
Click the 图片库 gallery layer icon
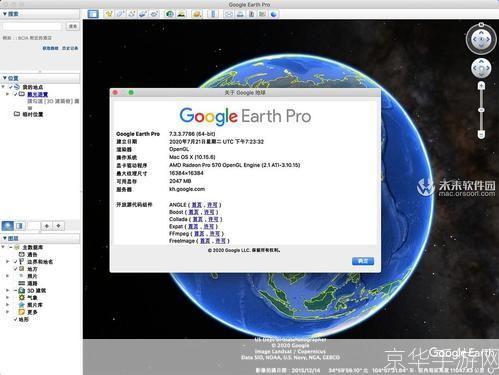22,305
